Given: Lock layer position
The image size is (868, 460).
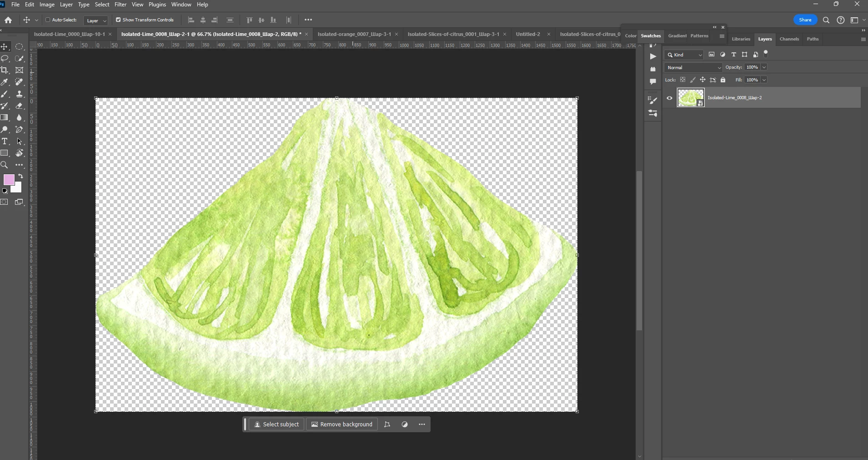Looking at the screenshot, I should [x=702, y=80].
